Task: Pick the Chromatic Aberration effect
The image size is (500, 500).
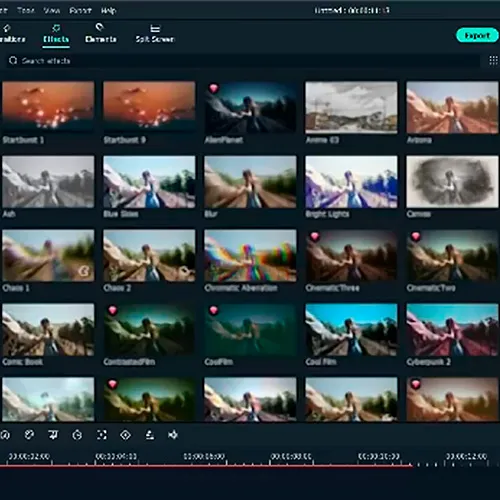Action: tap(250, 255)
